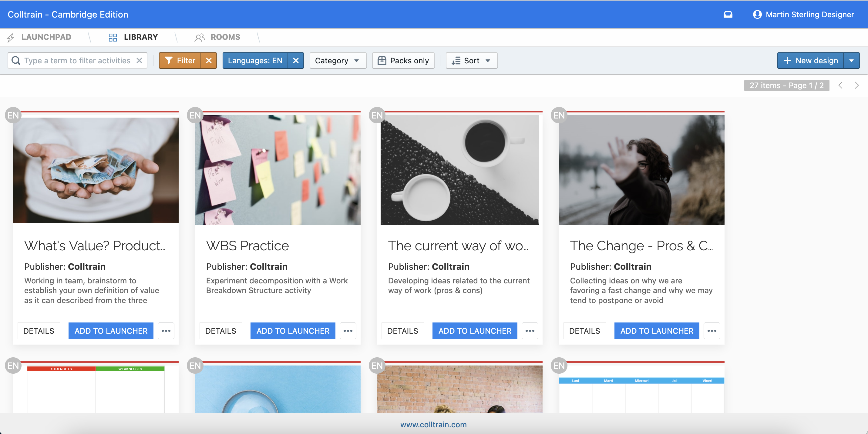Click the Rooms people icon
The image size is (868, 434).
200,37
